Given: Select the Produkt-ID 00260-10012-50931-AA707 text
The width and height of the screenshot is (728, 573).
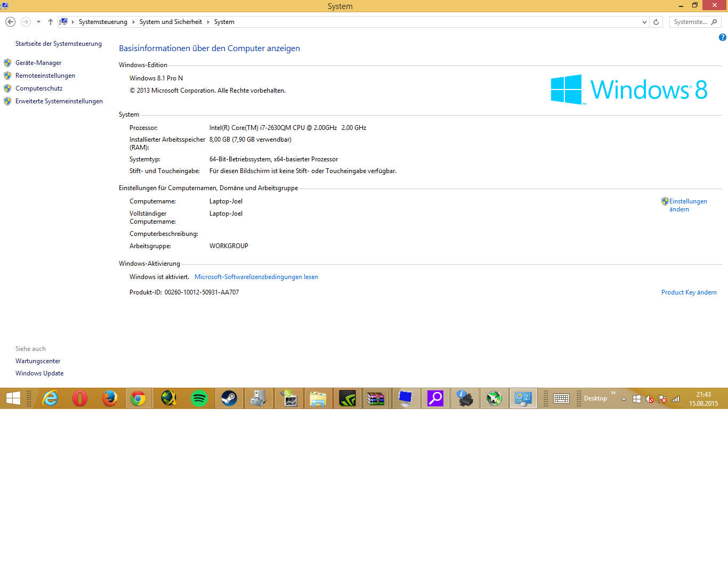Looking at the screenshot, I should coord(201,292).
